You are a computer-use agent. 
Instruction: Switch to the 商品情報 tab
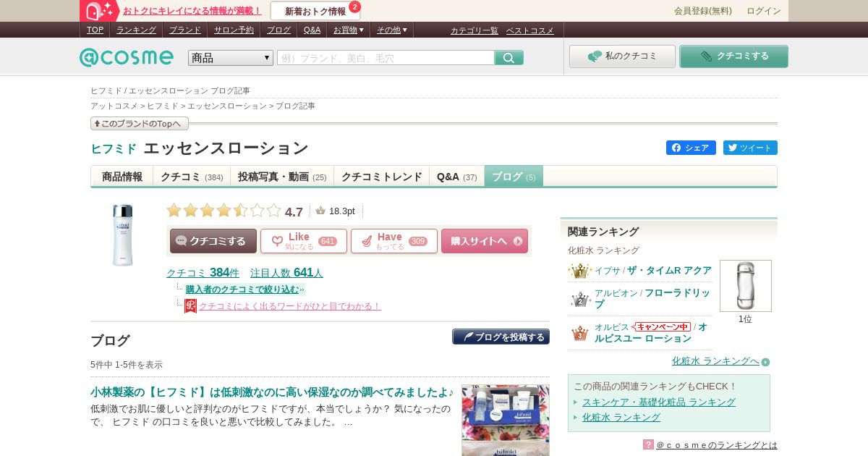point(122,177)
